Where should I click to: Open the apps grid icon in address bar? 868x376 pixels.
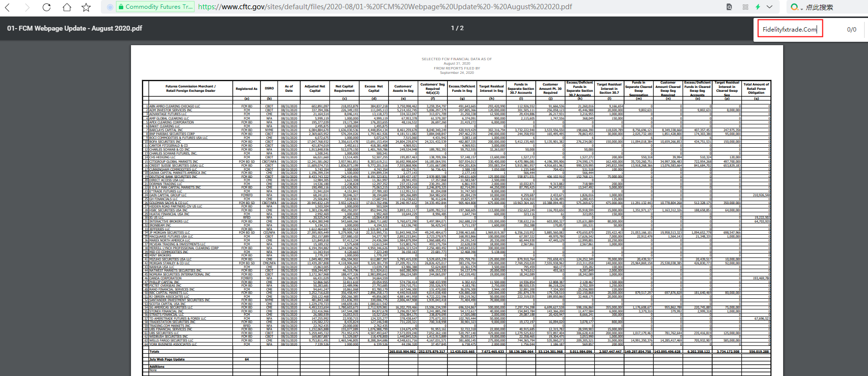745,7
